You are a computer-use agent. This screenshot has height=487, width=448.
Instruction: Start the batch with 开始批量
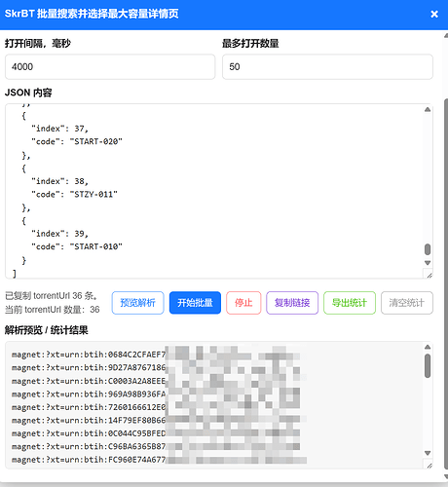pos(195,303)
